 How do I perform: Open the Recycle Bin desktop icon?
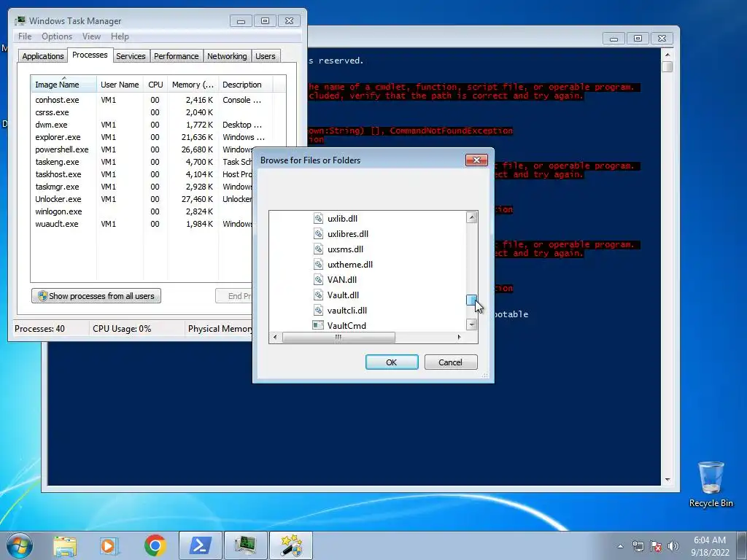click(x=711, y=484)
